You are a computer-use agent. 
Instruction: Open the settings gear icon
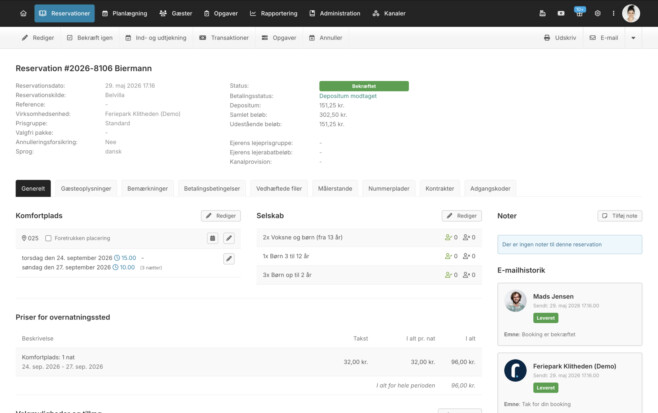pyautogui.click(x=598, y=13)
